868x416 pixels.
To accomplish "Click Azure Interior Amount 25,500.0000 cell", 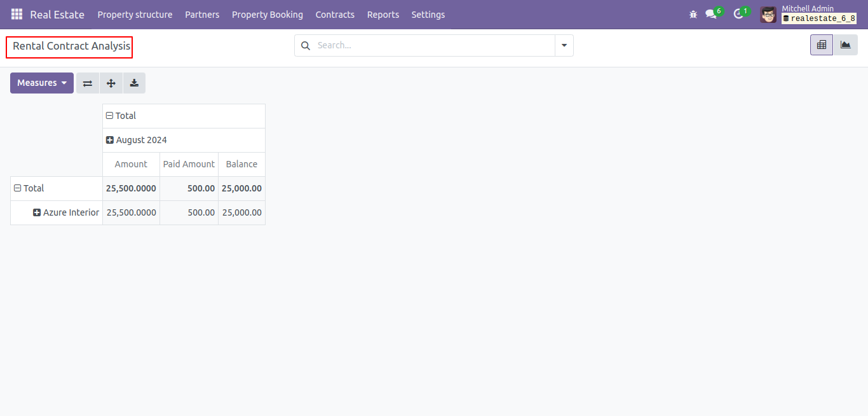I will pos(131,212).
